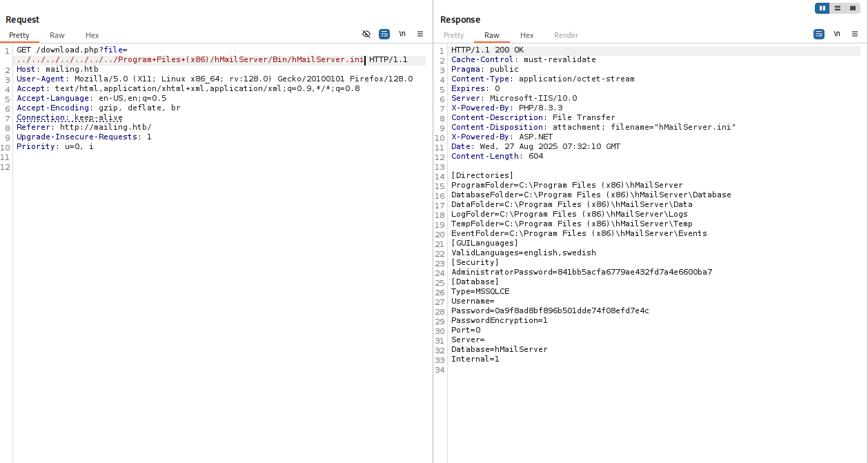The image size is (868, 463).
Task: Toggle word wrap in the Request panel
Action: (384, 34)
